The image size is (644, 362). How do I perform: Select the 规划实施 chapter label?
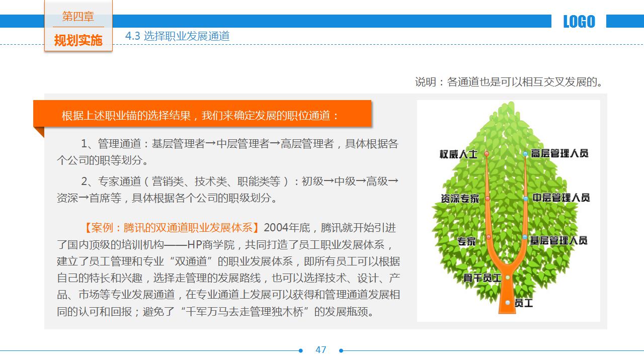click(78, 40)
